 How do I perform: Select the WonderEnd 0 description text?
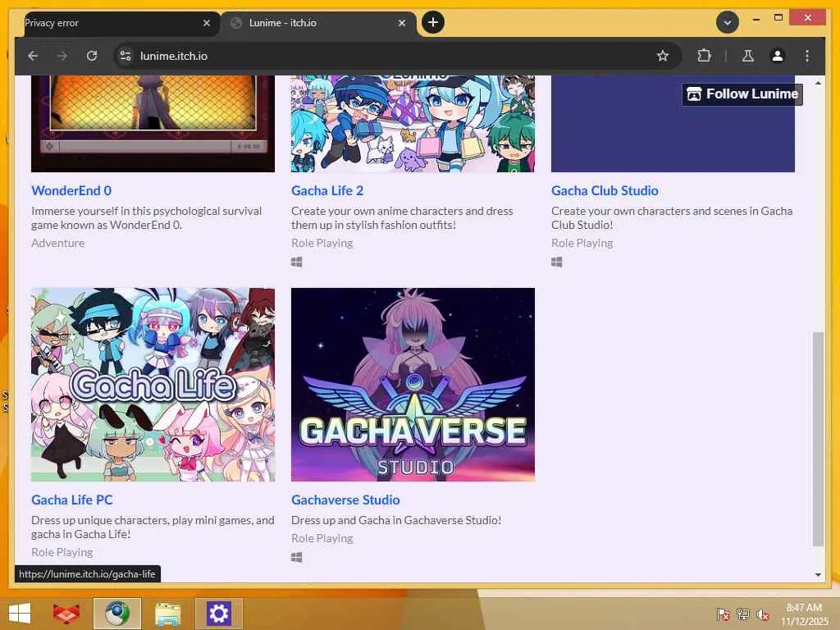coord(146,218)
